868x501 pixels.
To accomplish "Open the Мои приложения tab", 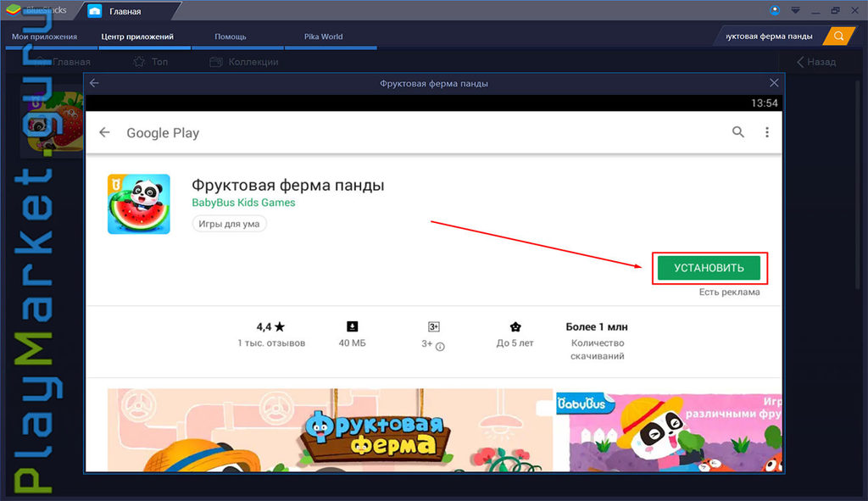I will [44, 36].
